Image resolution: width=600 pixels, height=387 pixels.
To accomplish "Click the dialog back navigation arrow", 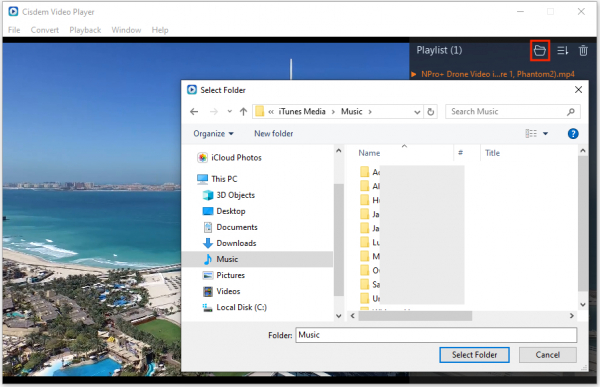I will coord(194,111).
